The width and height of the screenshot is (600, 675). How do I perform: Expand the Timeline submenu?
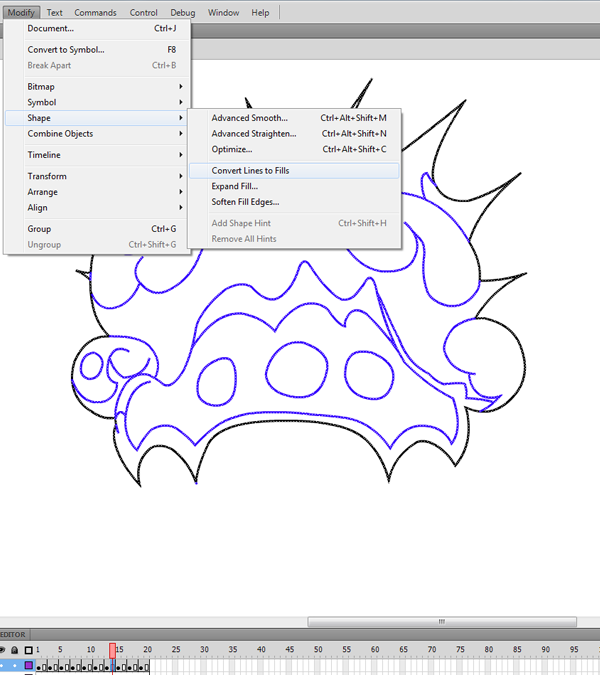[97, 155]
